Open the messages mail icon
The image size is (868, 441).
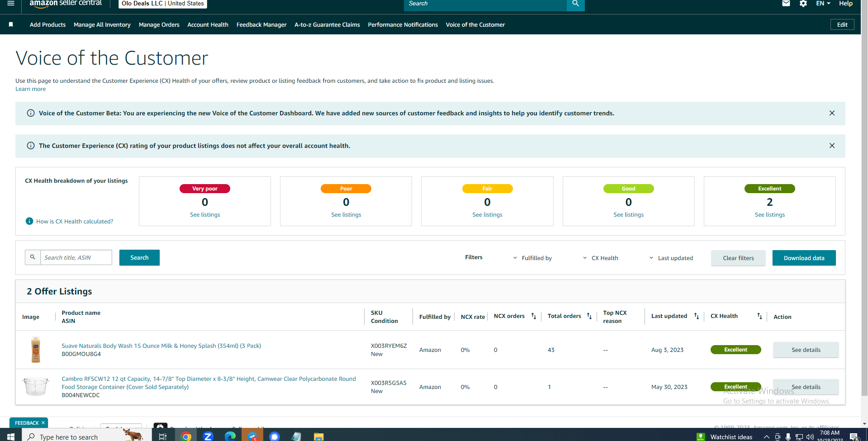[786, 4]
